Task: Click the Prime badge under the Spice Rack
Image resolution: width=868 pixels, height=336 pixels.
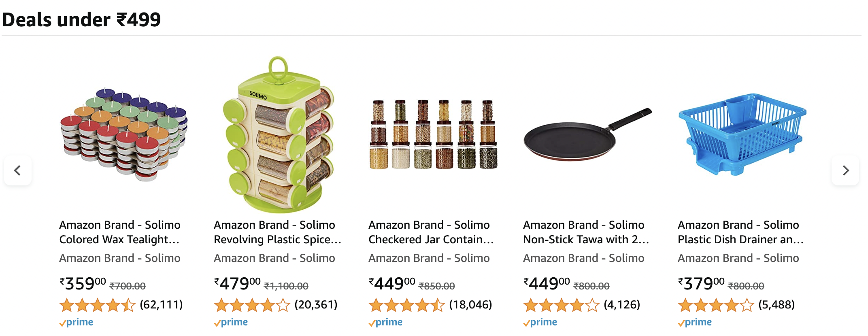Action: tap(231, 322)
